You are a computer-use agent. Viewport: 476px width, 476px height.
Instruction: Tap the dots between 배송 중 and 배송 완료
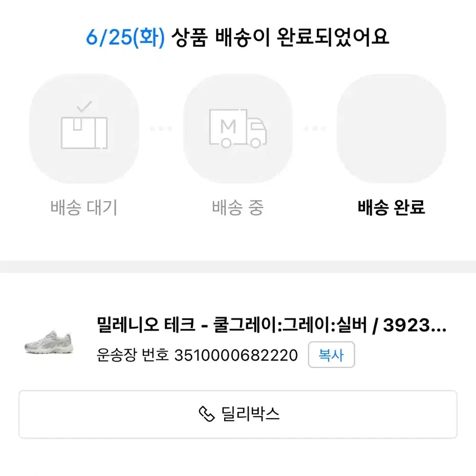[314, 128]
